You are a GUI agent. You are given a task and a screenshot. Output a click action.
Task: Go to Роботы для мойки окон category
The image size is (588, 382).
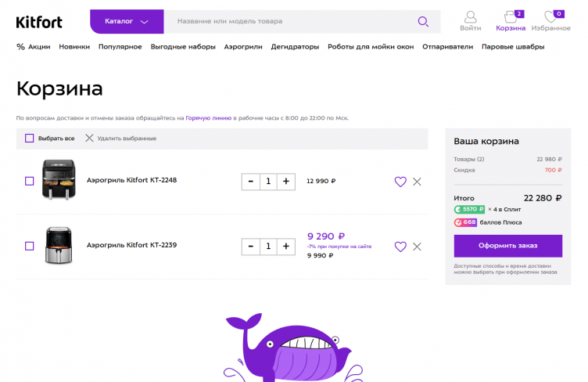[x=371, y=47]
